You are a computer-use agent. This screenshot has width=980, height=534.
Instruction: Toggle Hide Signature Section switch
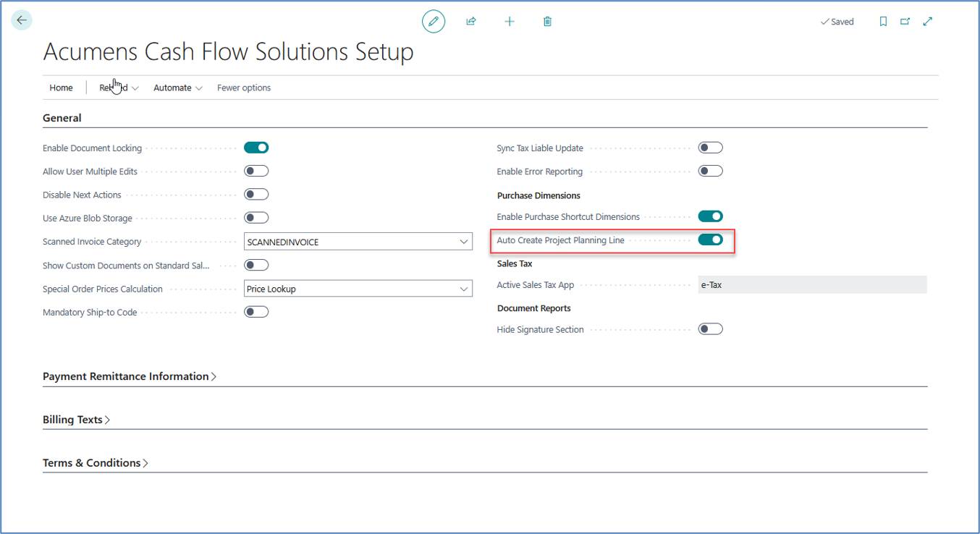coord(710,329)
